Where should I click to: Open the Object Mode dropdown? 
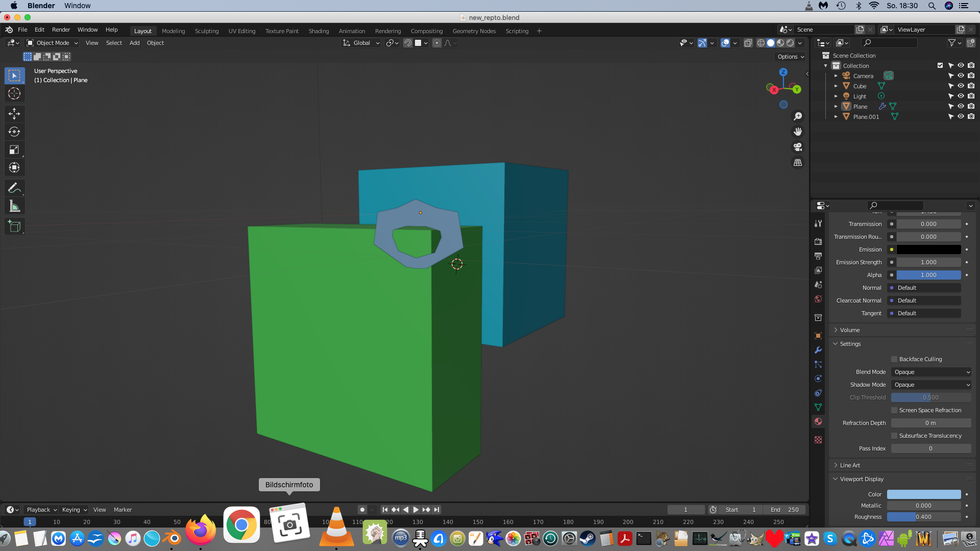click(x=53, y=43)
